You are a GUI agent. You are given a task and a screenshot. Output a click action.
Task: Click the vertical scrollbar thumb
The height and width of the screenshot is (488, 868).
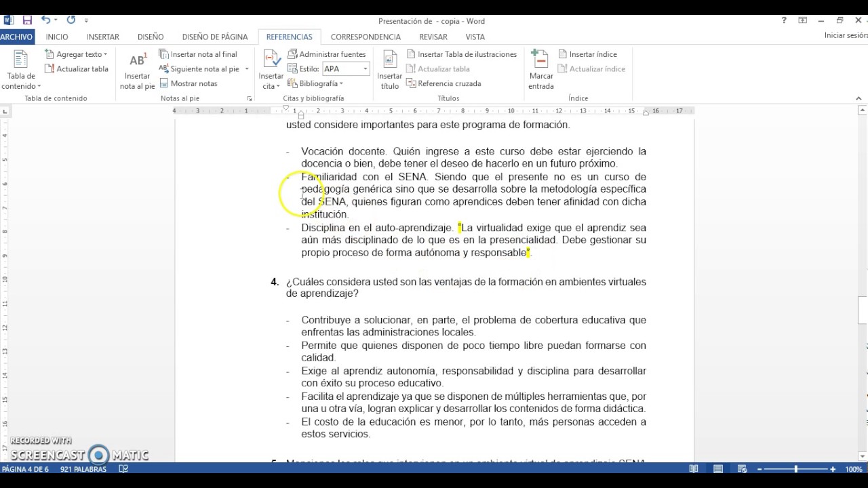pyautogui.click(x=863, y=311)
